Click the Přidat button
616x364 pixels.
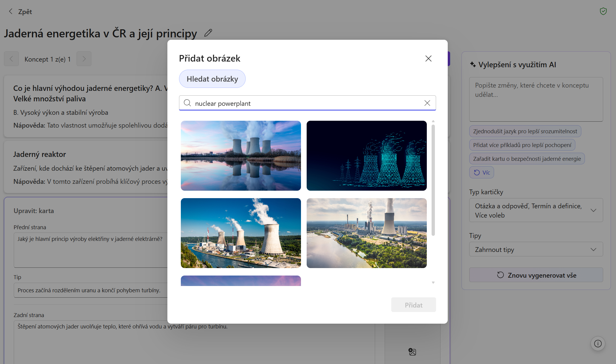click(413, 305)
